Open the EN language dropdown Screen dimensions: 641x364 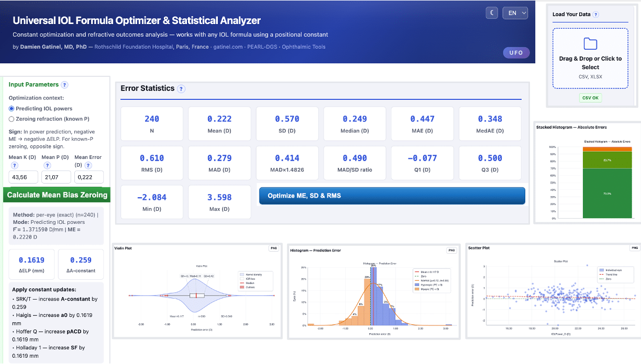tap(515, 13)
